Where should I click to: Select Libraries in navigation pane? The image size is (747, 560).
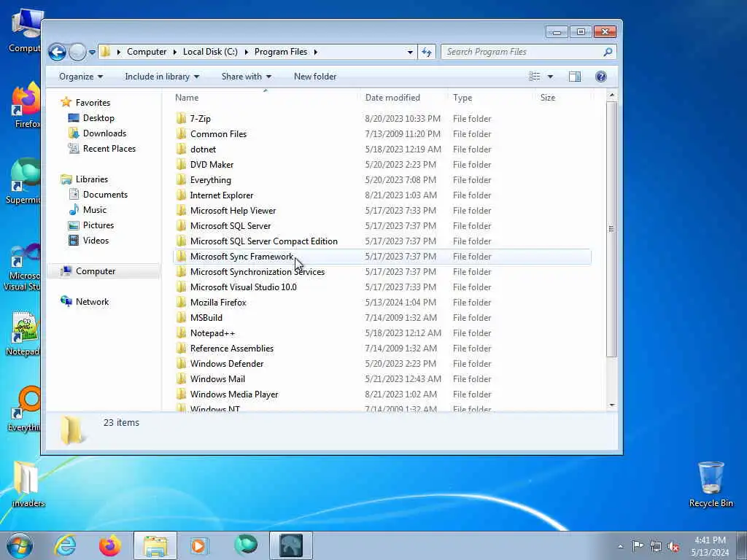91,179
